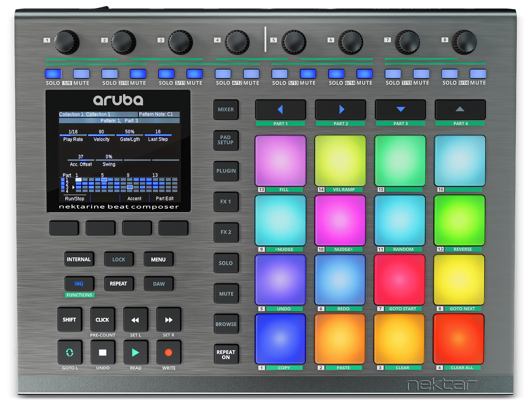Toggle the SOLO button for channel 4/12

pyautogui.click(x=223, y=74)
